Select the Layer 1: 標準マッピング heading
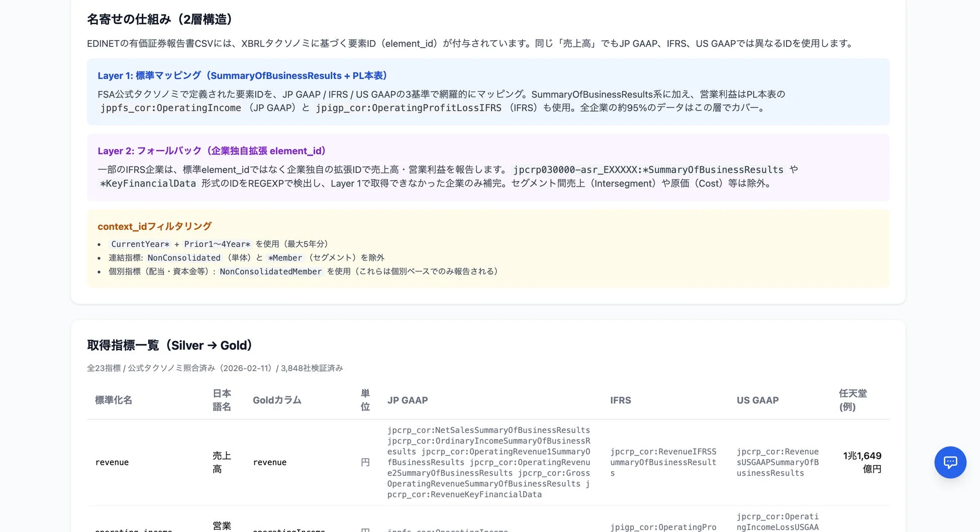The width and height of the screenshot is (980, 532). [242, 75]
